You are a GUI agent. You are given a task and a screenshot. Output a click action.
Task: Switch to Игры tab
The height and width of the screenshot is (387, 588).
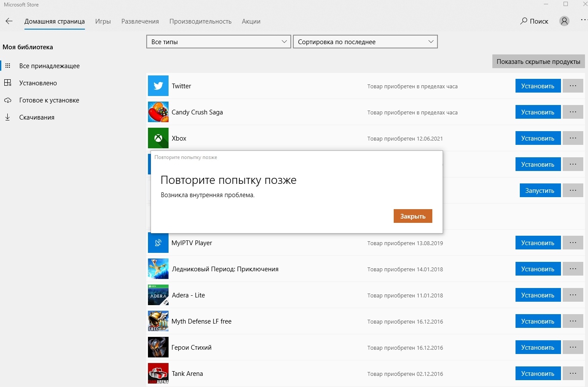(103, 21)
